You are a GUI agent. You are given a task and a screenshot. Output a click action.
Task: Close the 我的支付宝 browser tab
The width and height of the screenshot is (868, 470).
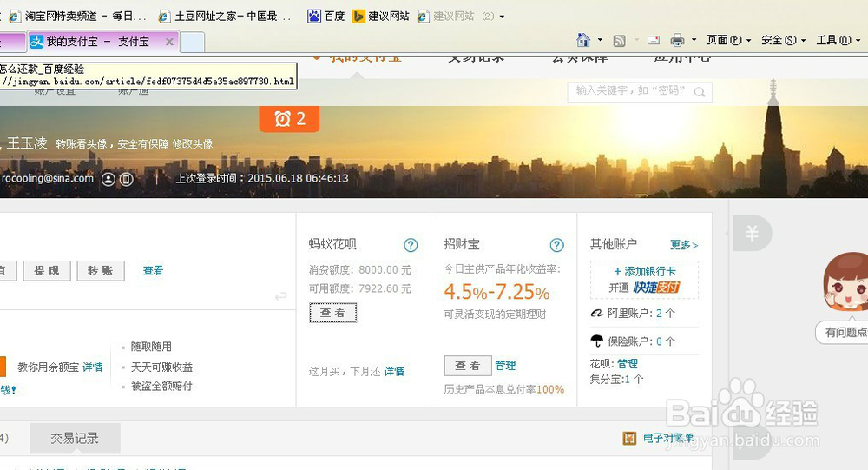pyautogui.click(x=169, y=42)
